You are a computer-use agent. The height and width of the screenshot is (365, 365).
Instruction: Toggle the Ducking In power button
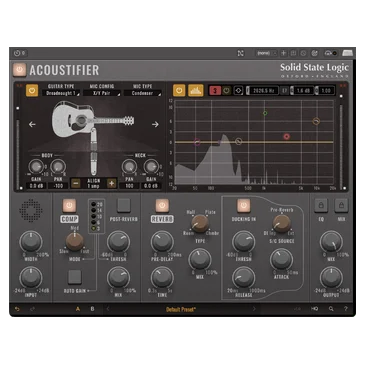(244, 206)
